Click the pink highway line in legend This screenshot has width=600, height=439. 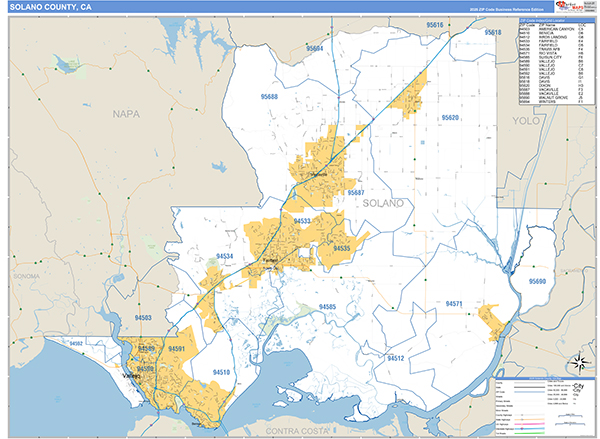pos(530,424)
